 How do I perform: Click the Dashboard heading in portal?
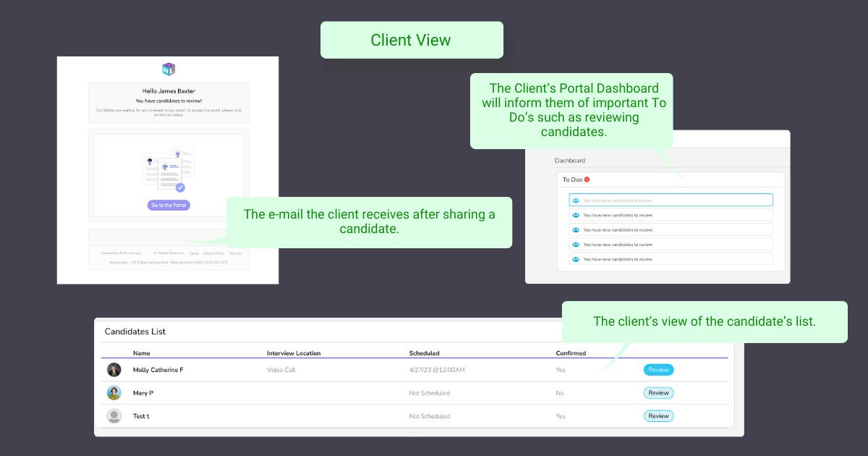570,161
